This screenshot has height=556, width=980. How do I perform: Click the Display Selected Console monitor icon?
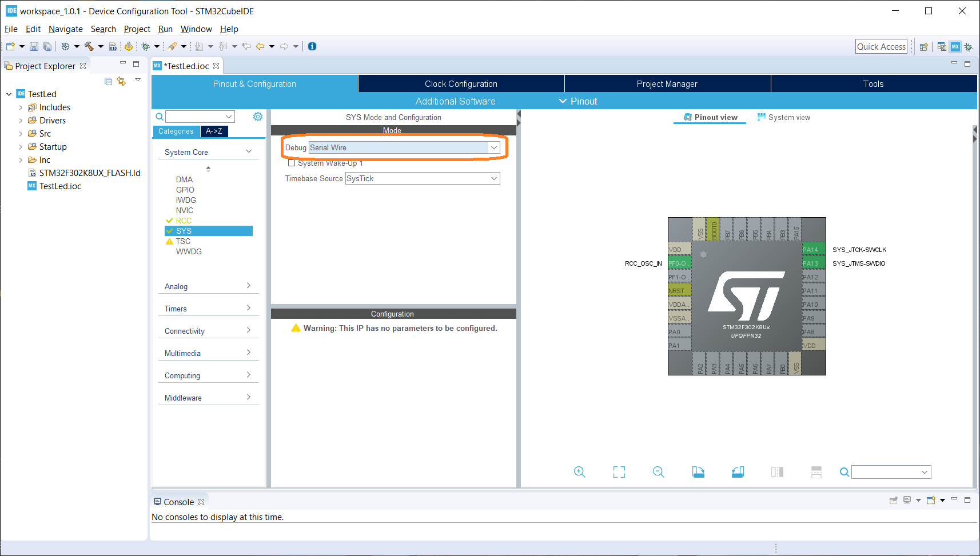point(907,500)
